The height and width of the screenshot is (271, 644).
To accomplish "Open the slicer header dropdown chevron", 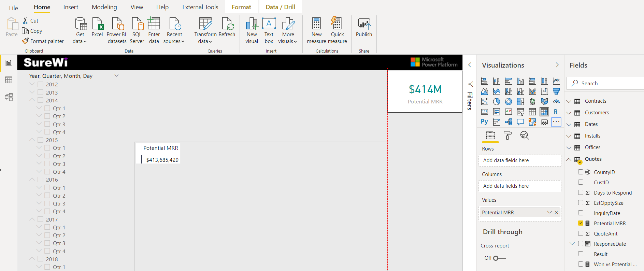I will (x=116, y=76).
